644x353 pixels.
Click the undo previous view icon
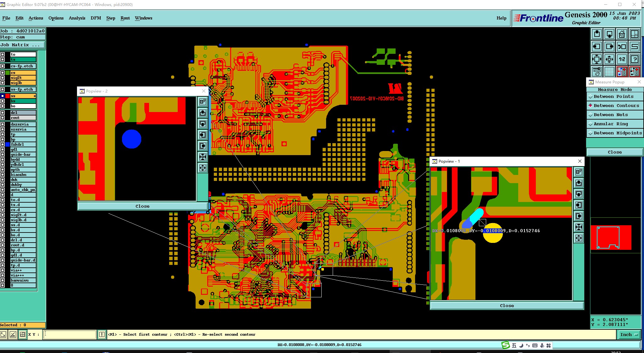click(x=622, y=47)
